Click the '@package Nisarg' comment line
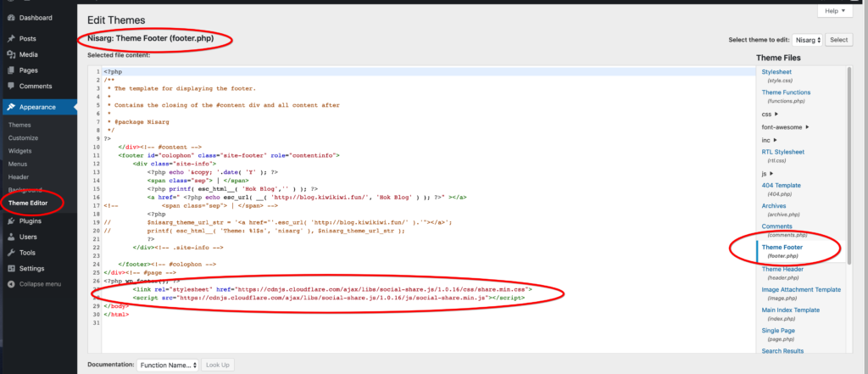868x374 pixels. click(x=138, y=122)
